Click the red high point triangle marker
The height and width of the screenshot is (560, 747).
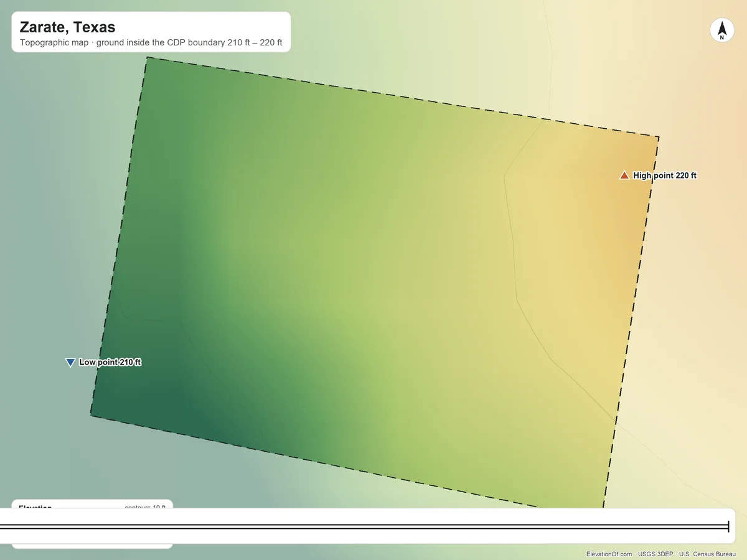tap(624, 175)
